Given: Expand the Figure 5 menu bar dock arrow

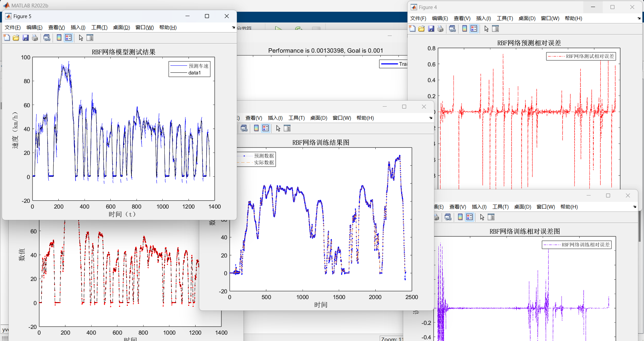Looking at the screenshot, I should (233, 27).
